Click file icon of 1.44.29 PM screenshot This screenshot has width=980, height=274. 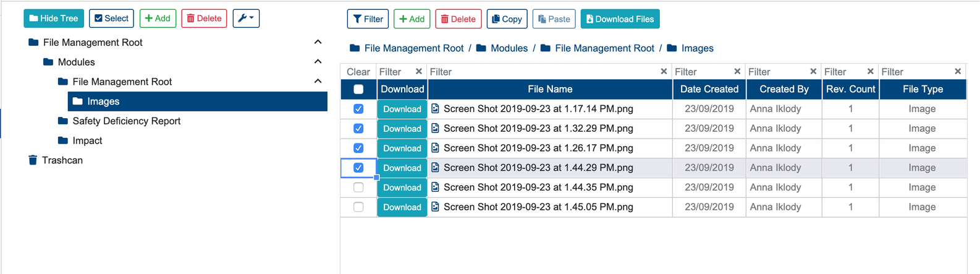point(435,168)
